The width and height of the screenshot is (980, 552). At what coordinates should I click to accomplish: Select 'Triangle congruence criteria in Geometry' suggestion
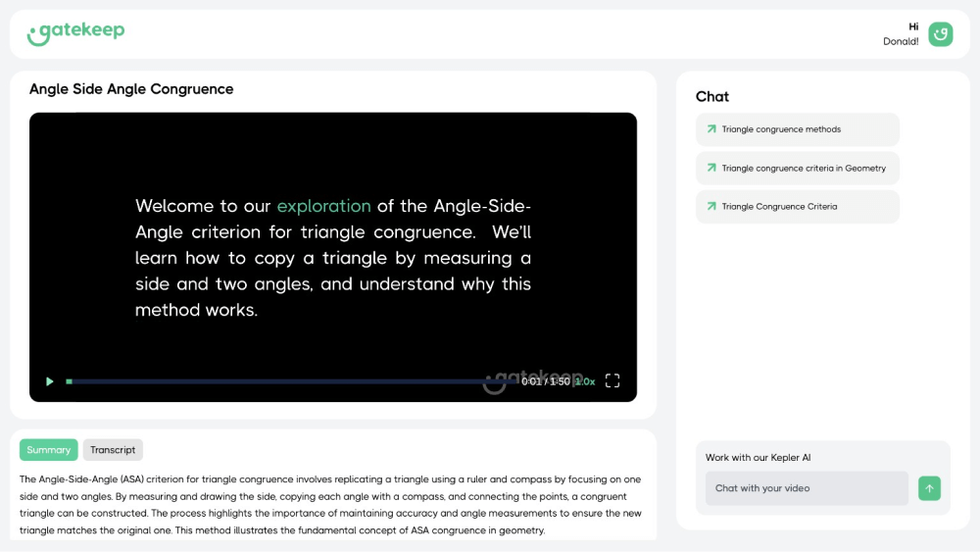[804, 169]
